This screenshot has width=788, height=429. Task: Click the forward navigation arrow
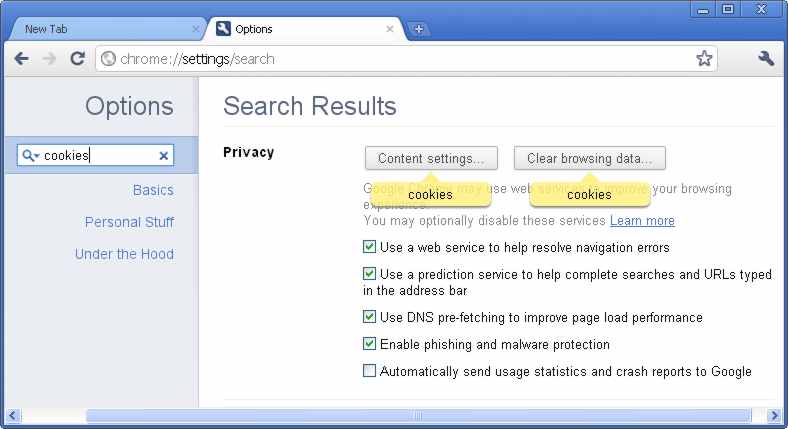coord(49,59)
